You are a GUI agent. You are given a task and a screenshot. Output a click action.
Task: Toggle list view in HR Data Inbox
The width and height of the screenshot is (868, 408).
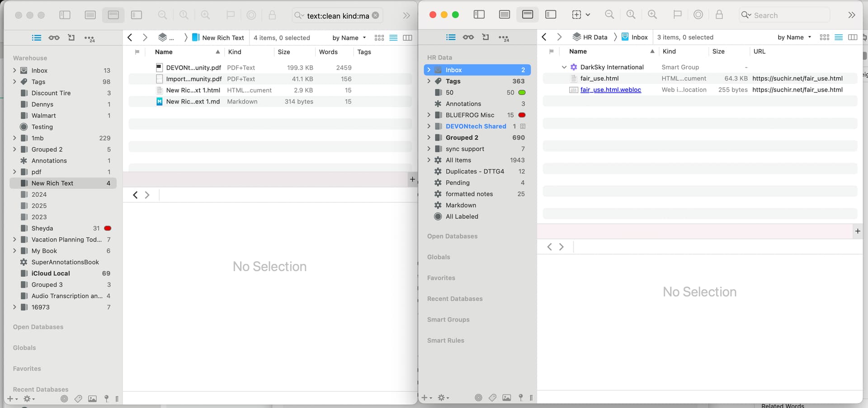point(839,38)
